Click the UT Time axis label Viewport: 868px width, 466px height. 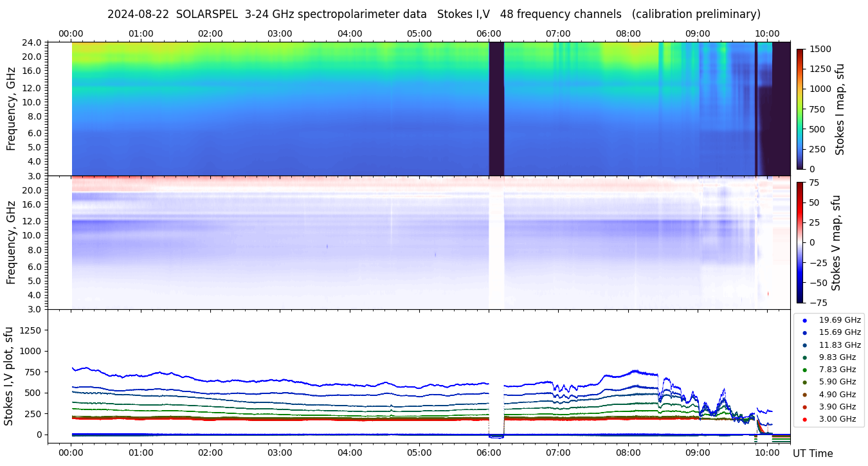[813, 454]
